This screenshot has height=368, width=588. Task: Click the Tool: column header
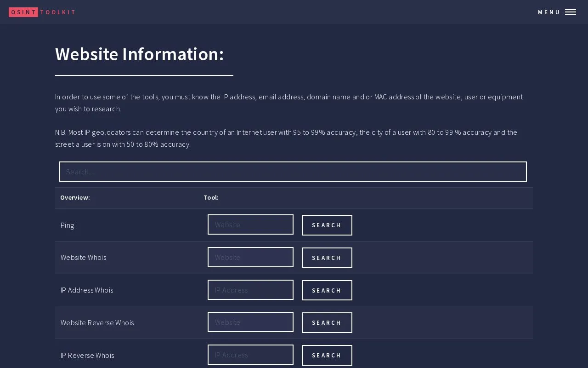211,197
